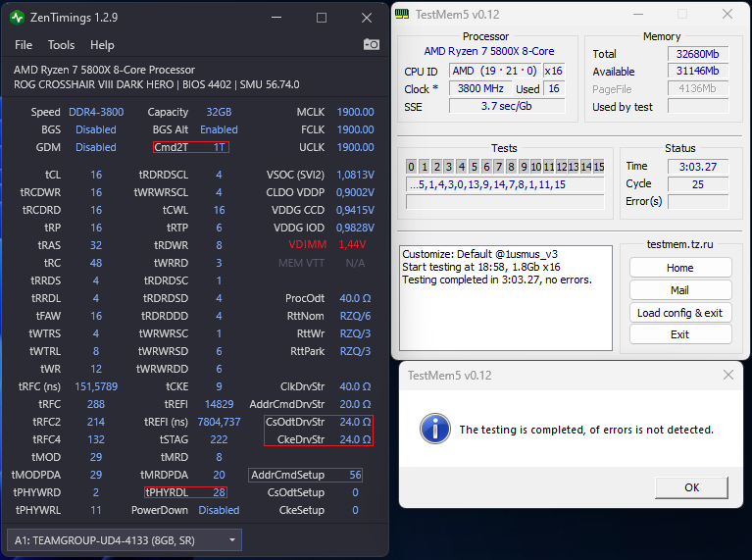This screenshot has width=752, height=560.
Task: Click the BGS Alt Enabled value
Action: (x=219, y=129)
